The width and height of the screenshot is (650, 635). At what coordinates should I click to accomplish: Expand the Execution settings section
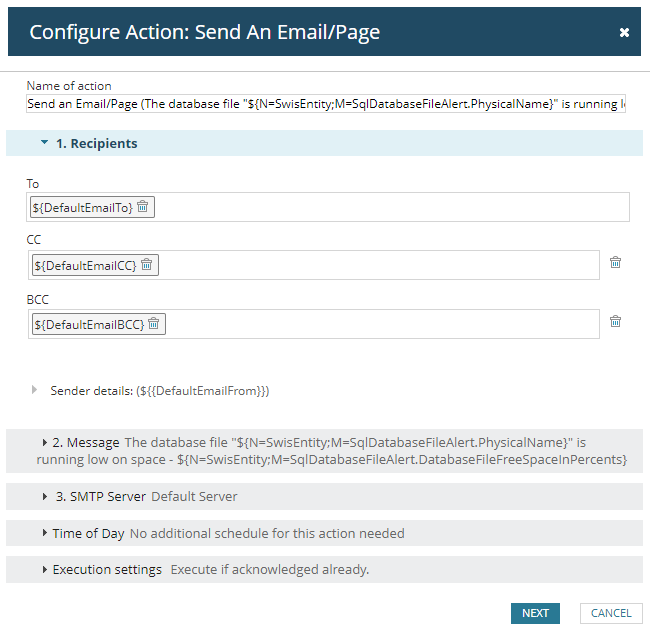45,569
